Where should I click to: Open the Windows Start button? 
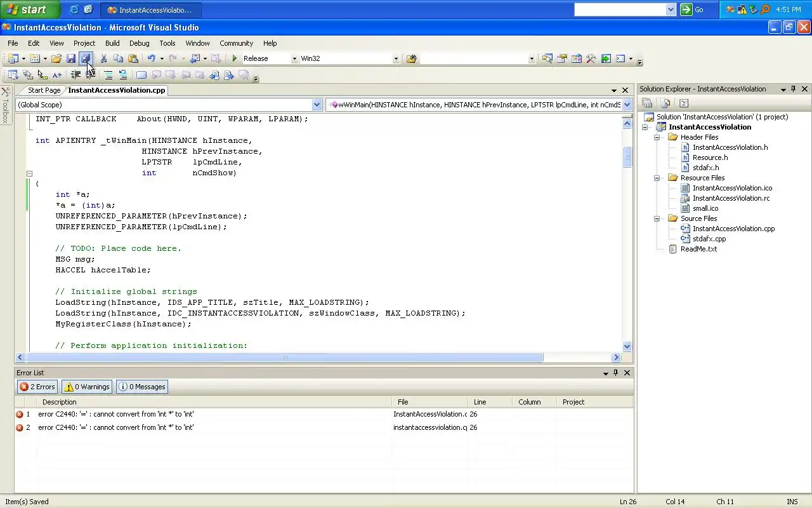[30, 10]
